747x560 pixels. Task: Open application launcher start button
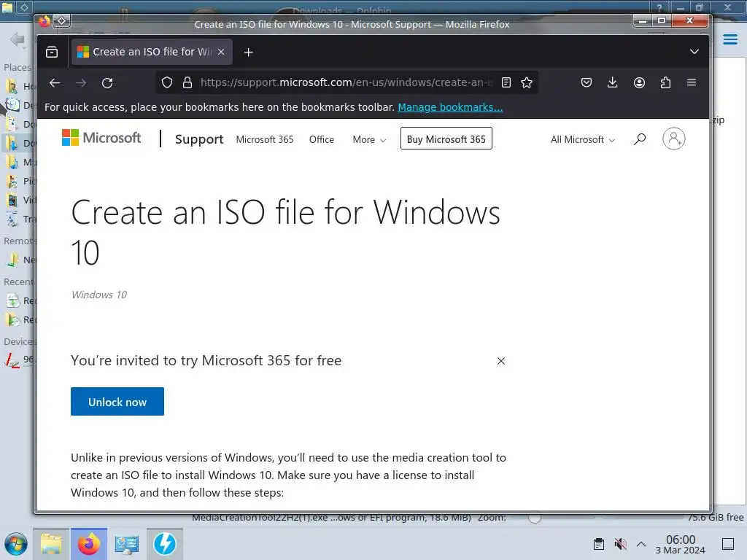16,544
